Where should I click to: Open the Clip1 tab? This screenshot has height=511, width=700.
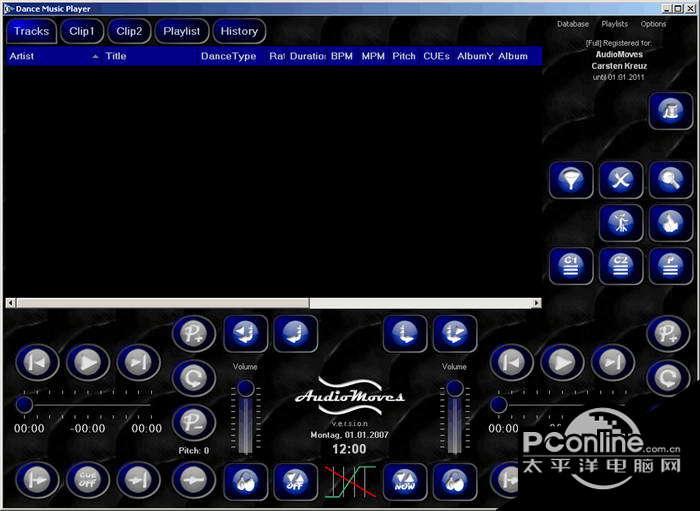(82, 31)
